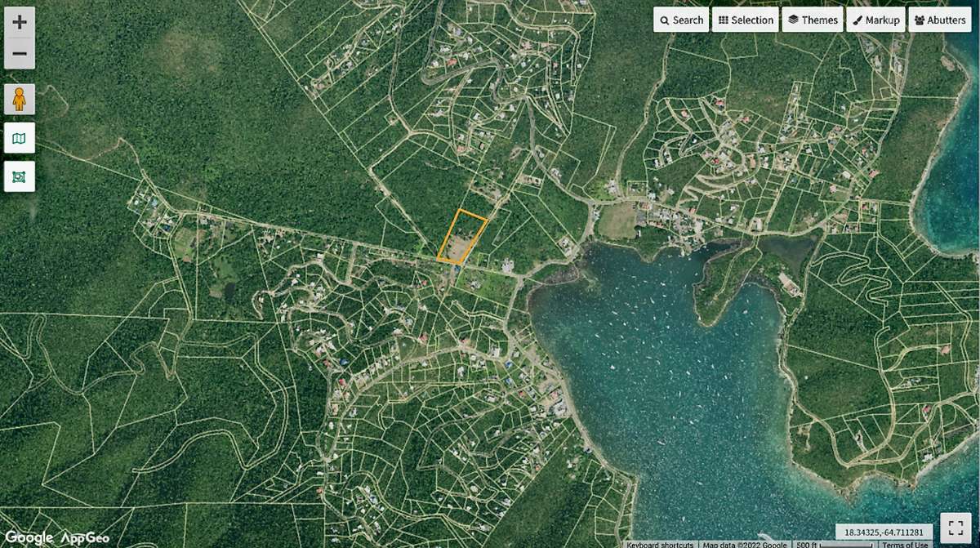
Task: Open the Abutters tool
Action: (x=939, y=20)
